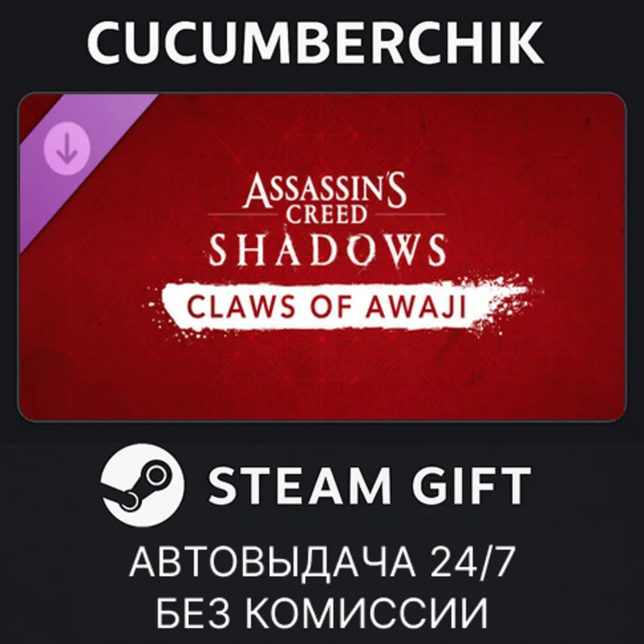
Task: Click the purple DLC download arrow icon
Action: (67, 148)
